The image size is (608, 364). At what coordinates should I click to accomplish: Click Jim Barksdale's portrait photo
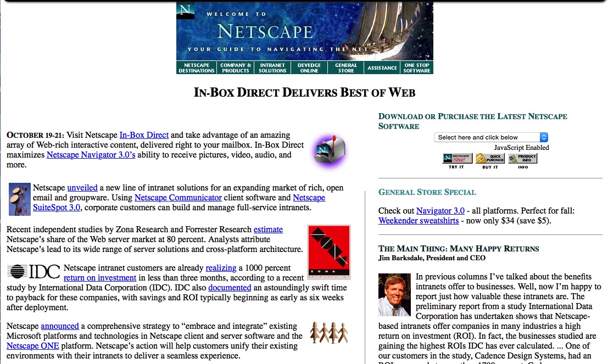coord(394,295)
